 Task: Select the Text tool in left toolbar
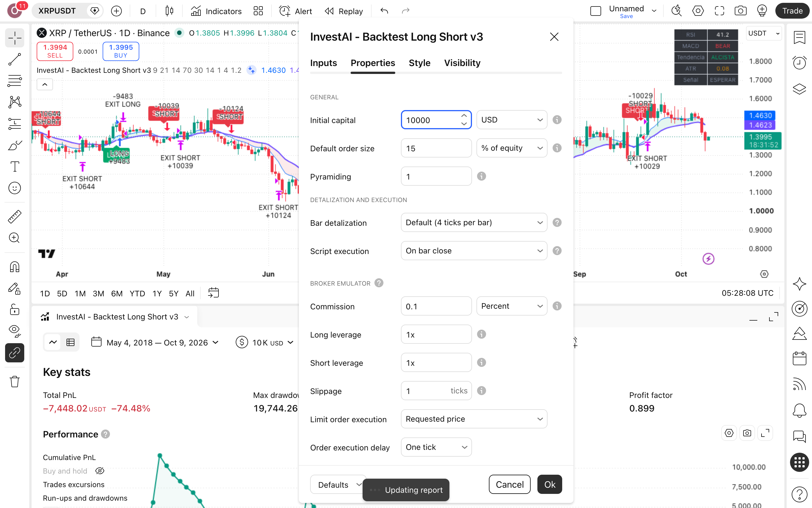[14, 166]
